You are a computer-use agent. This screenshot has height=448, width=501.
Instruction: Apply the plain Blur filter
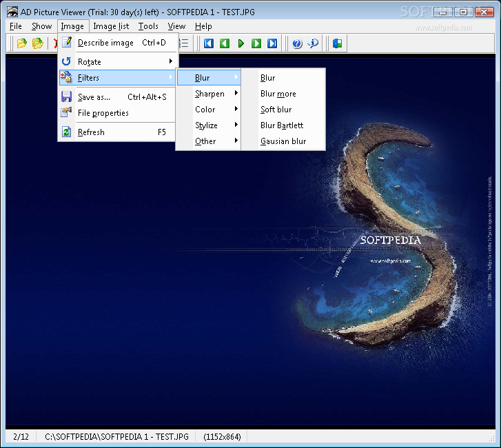pos(284,78)
